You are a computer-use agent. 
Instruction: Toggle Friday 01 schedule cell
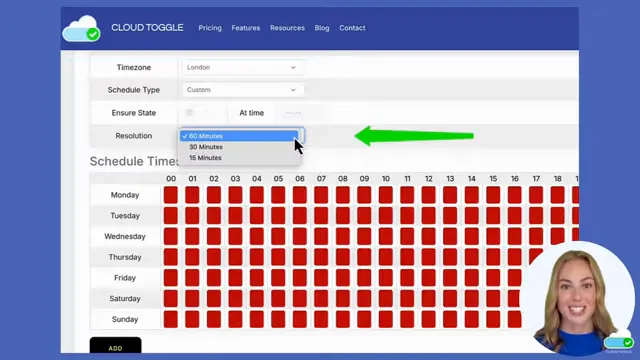(192, 278)
